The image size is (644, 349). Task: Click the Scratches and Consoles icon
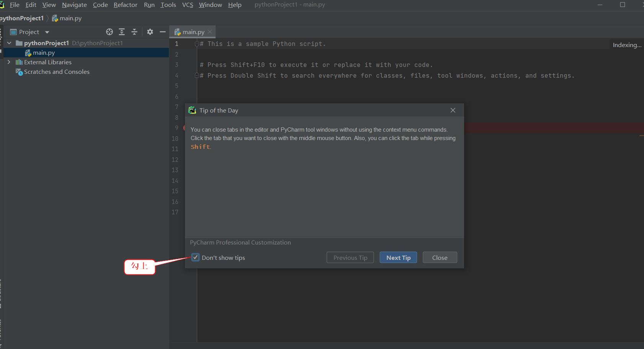click(19, 72)
